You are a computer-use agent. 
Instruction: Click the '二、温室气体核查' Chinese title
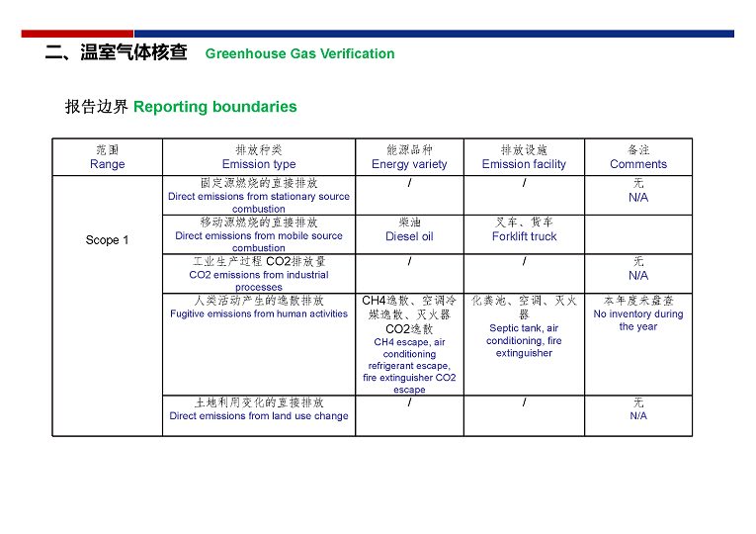click(117, 52)
